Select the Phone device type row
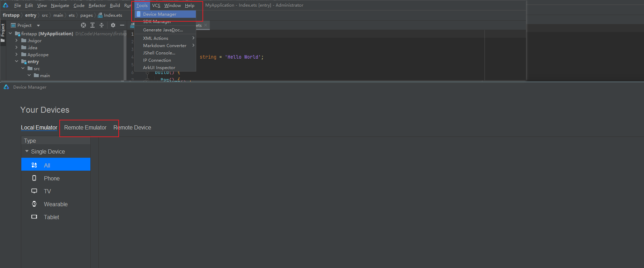Image resolution: width=644 pixels, height=268 pixels. tap(56, 178)
